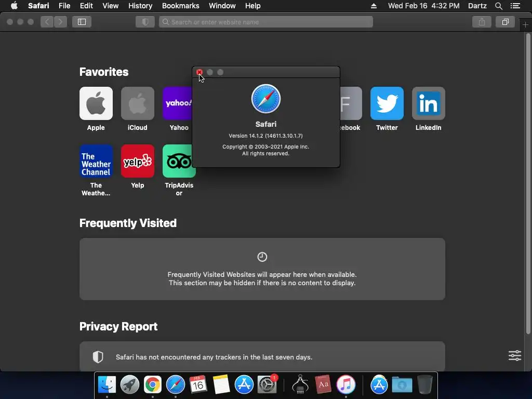Click the shield icon in Privacy Report

point(98,356)
